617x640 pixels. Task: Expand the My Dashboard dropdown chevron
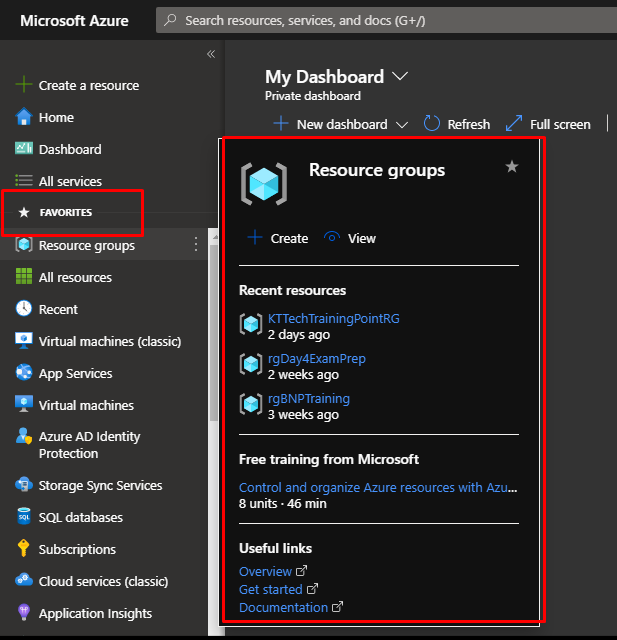click(x=401, y=77)
